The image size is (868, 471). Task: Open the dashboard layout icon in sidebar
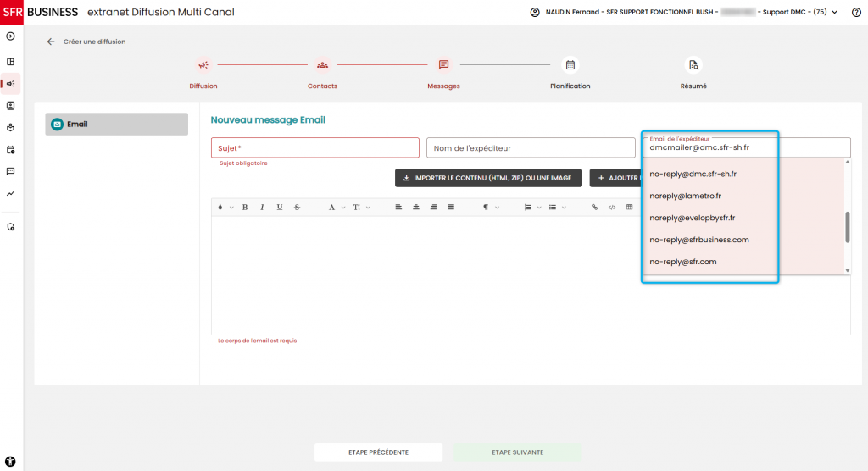pos(10,62)
